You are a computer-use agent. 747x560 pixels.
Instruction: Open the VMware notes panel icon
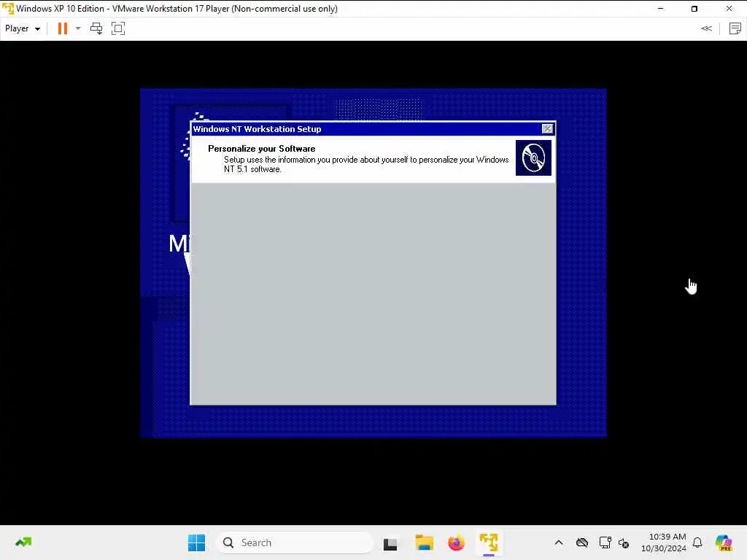coord(735,28)
